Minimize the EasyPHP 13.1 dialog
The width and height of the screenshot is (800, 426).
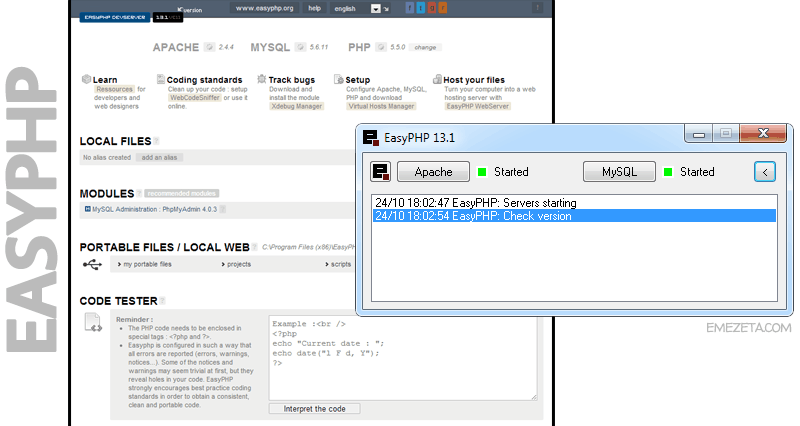click(698, 134)
